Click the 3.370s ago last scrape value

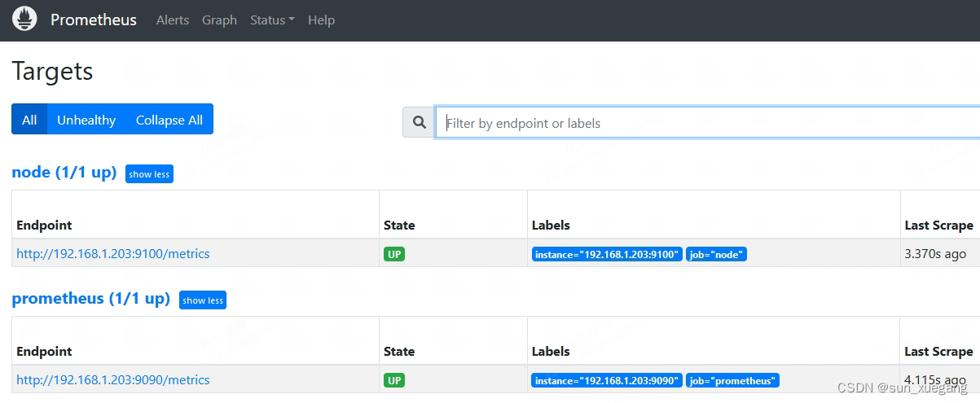pyautogui.click(x=935, y=253)
